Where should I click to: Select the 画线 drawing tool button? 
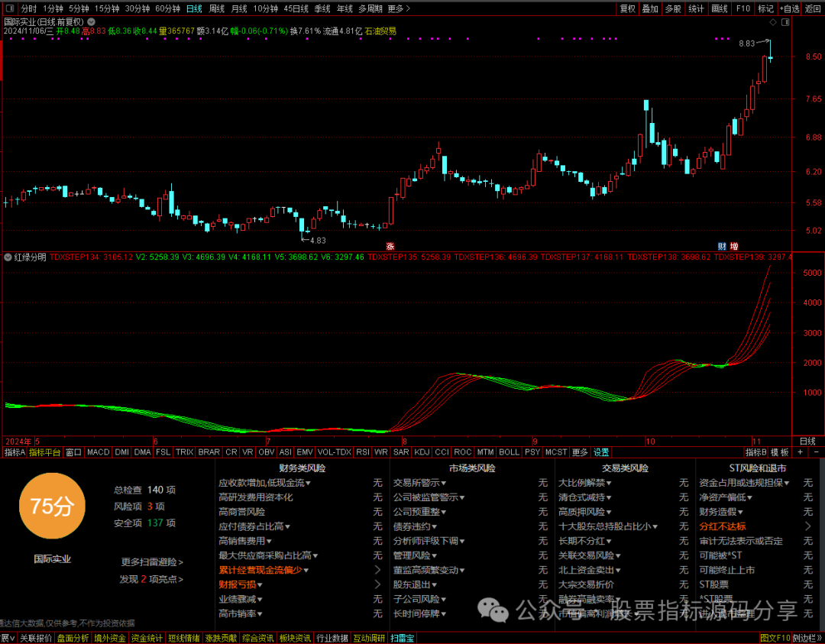point(720,8)
